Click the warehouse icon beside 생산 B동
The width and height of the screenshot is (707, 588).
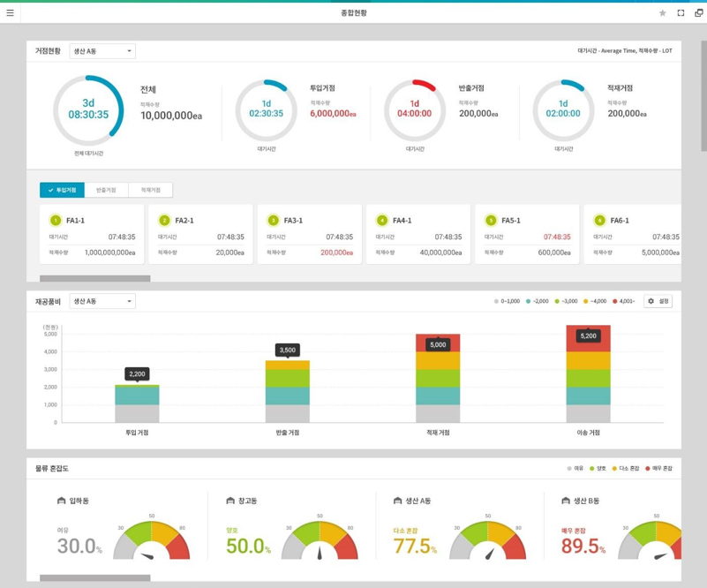(x=566, y=501)
